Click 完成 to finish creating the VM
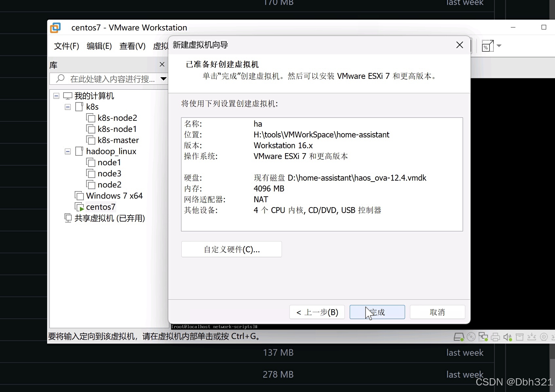 coord(377,312)
